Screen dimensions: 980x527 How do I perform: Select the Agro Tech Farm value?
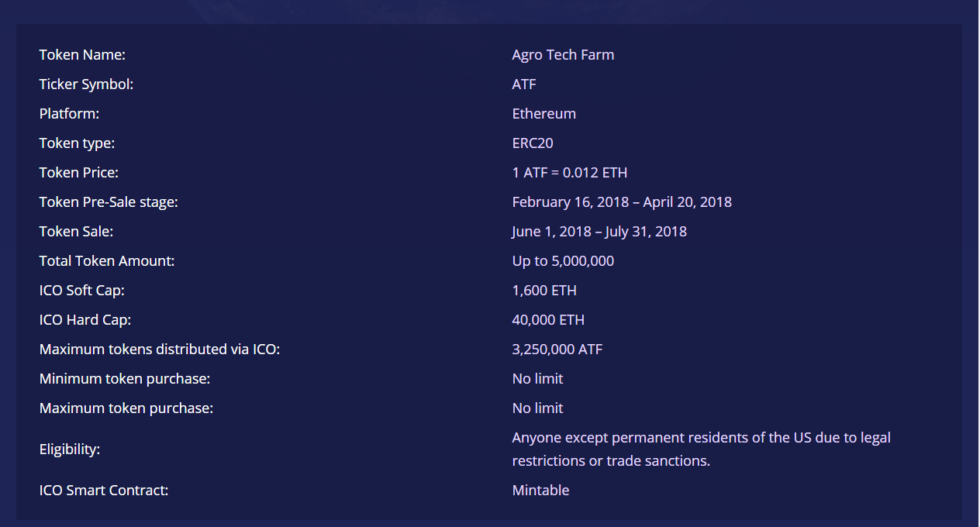[563, 55]
